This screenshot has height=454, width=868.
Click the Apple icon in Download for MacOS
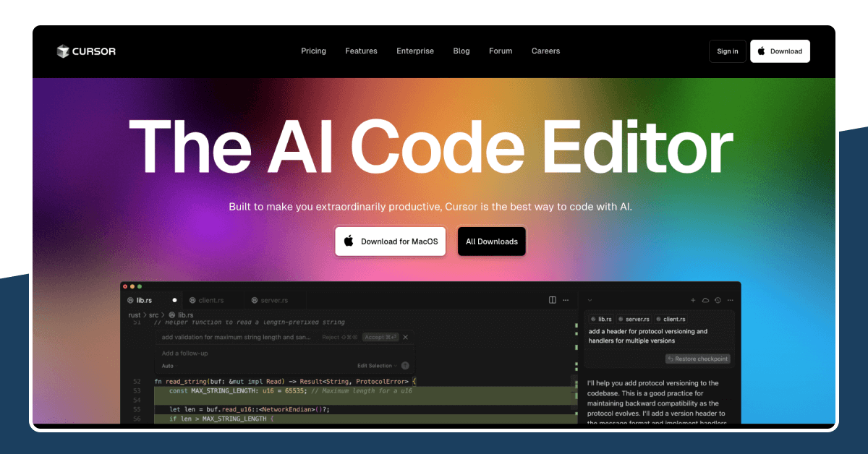pyautogui.click(x=349, y=241)
